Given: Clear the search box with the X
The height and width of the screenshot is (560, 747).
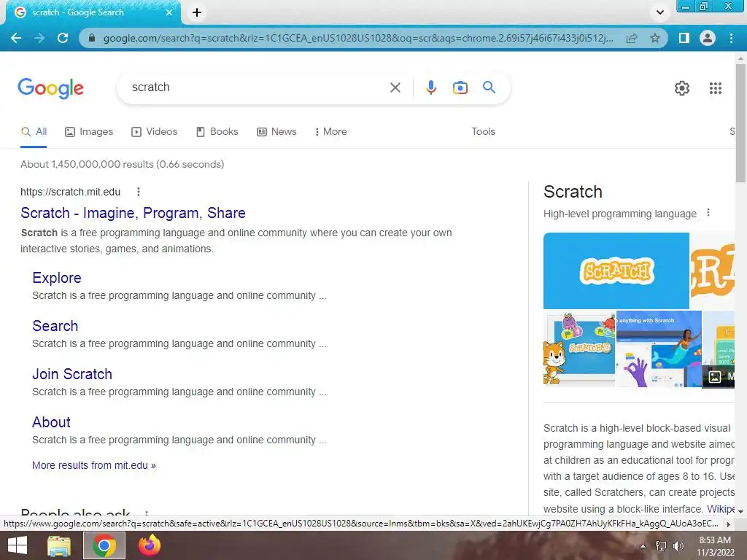Looking at the screenshot, I should pos(395,87).
